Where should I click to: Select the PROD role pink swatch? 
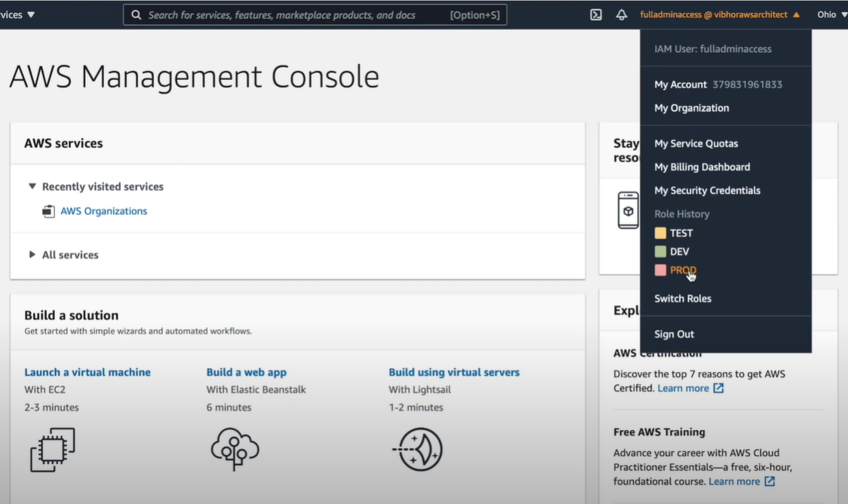660,270
